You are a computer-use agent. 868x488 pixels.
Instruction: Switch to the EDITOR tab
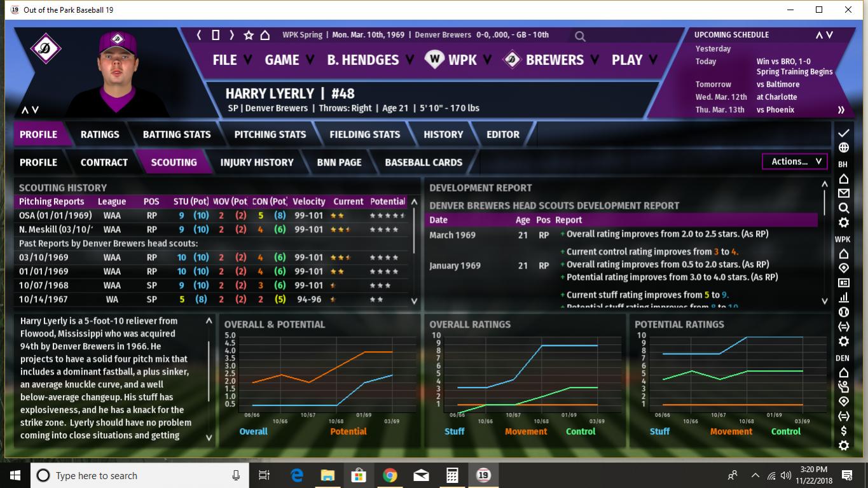click(503, 134)
